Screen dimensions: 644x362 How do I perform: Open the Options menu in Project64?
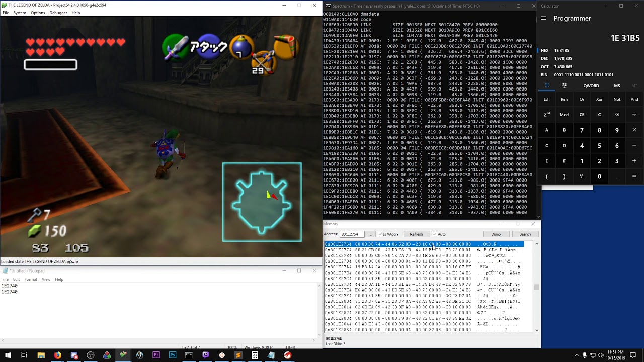pos(38,13)
